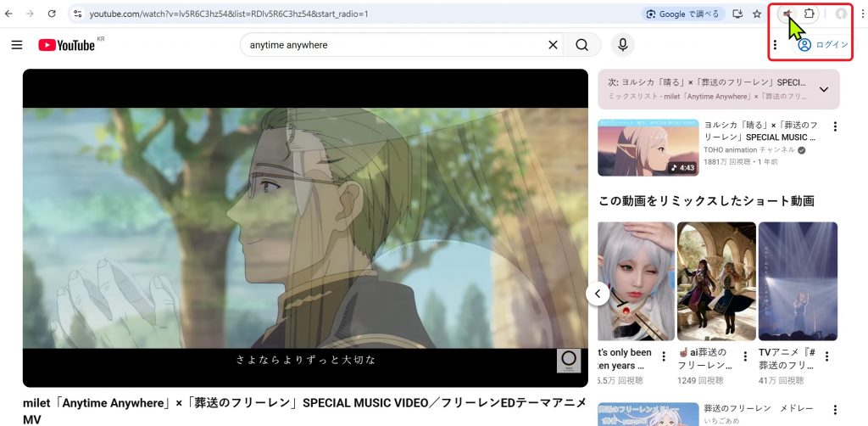Open the Chrome profile avatar

click(842, 14)
